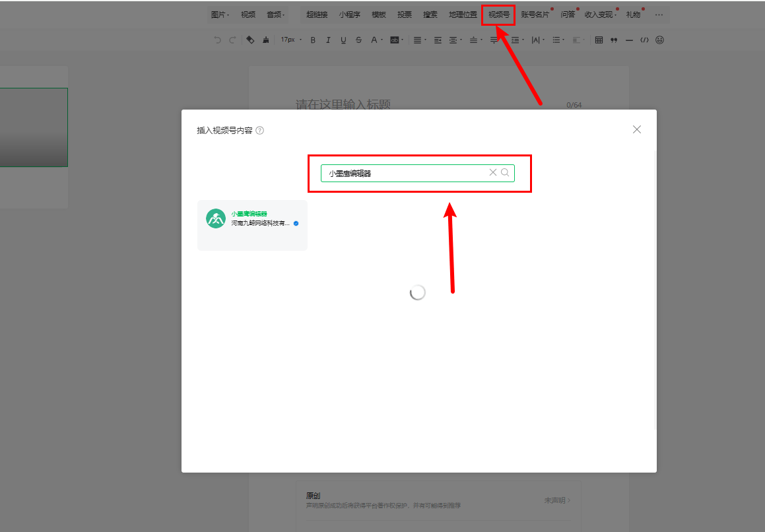This screenshot has height=532, width=765.
Task: Insert a table from toolbar
Action: [599, 40]
